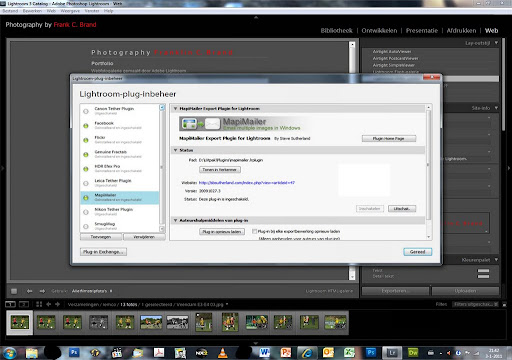Switch to the Bibliotheek module
The width and height of the screenshot is (512, 360).
[336, 31]
